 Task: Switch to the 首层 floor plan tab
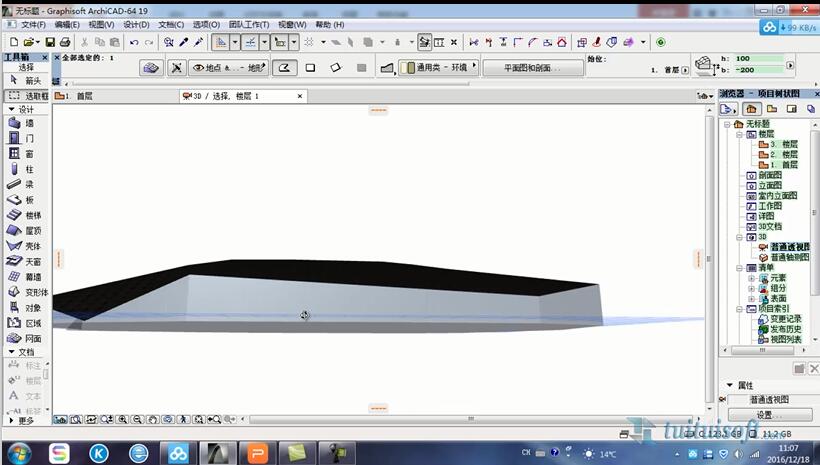pos(80,96)
